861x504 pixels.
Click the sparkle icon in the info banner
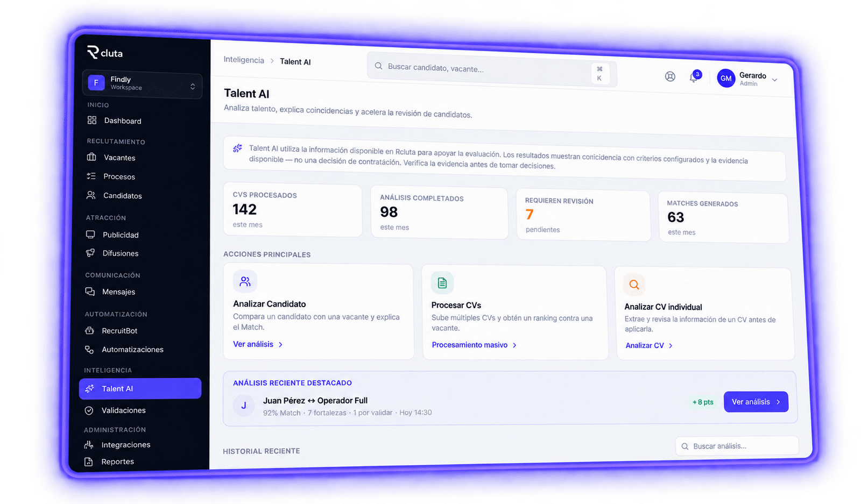(237, 148)
